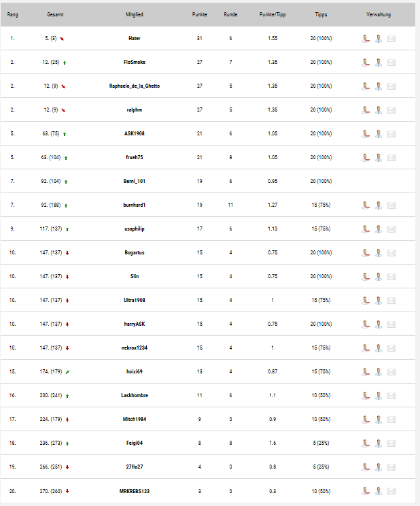Remove member ASK1908 with the red-minus user icon
The width and height of the screenshot is (420, 506).
[366, 134]
